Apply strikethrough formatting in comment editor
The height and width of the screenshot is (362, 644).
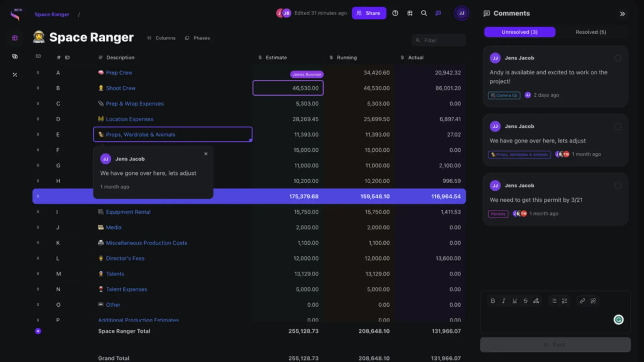click(525, 301)
